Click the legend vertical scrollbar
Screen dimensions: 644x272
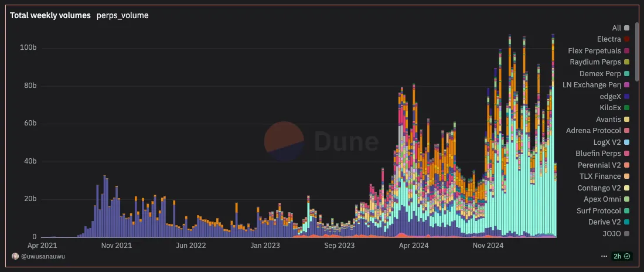click(x=637, y=52)
